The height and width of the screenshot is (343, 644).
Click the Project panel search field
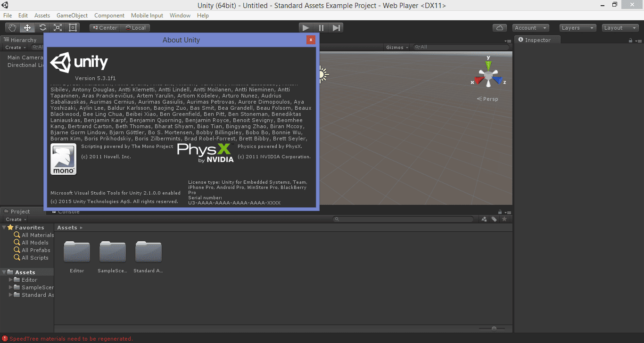click(x=403, y=219)
